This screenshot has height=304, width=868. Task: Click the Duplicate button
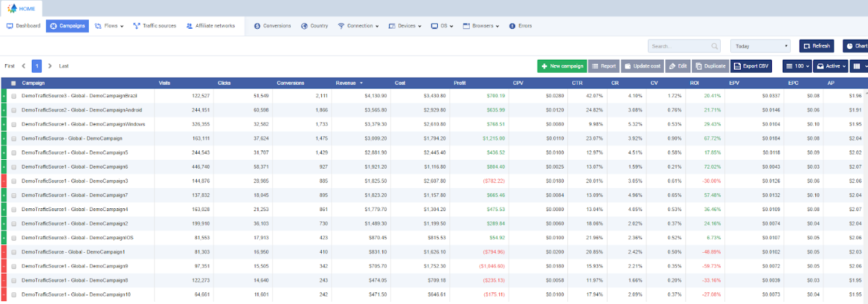(x=711, y=66)
